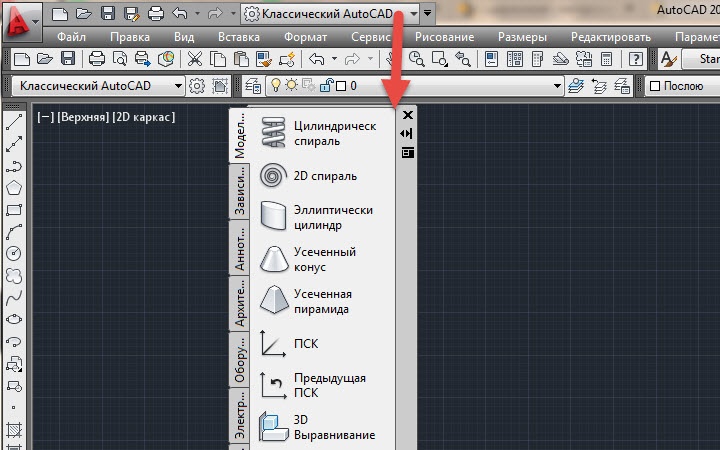Switch to the Архите... palette tab

pos(239,303)
